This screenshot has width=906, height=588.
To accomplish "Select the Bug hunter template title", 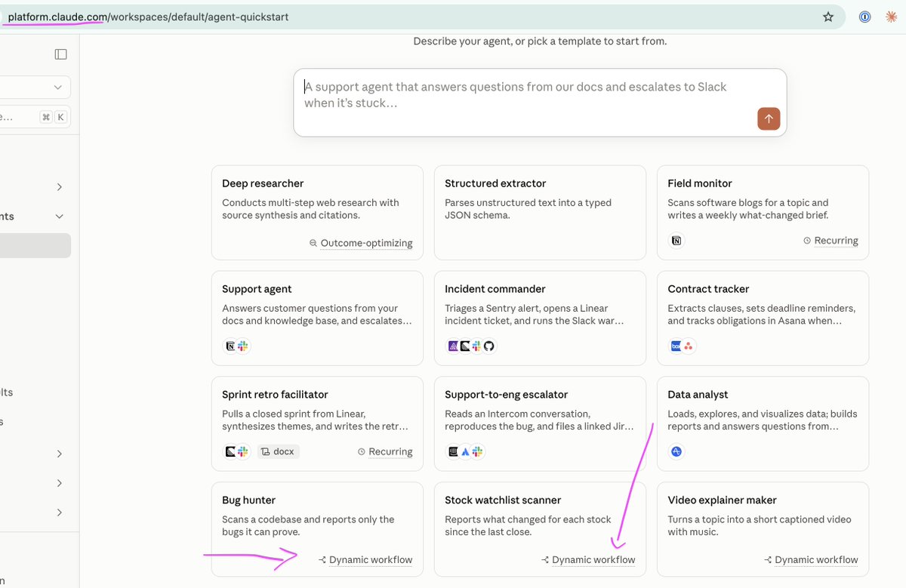I will [x=249, y=500].
